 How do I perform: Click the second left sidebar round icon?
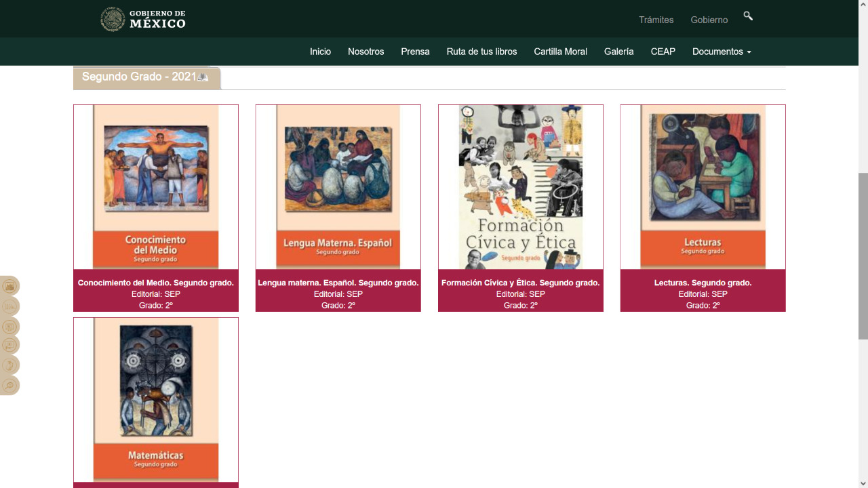[9, 306]
